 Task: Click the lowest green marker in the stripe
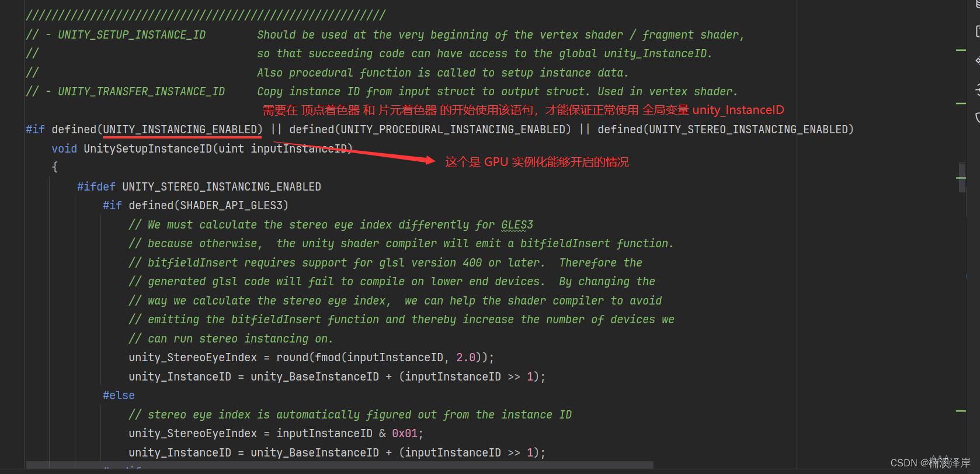961,411
